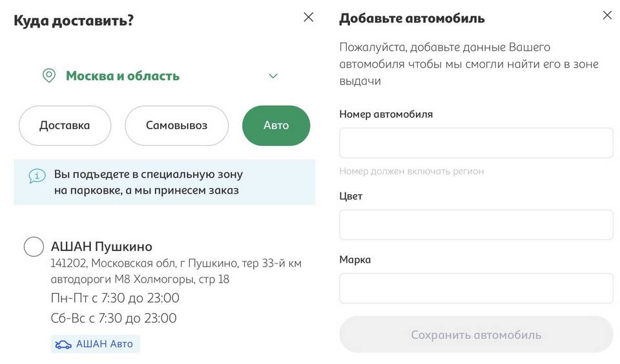
Task: Switch to the Доставка tab
Action: click(65, 125)
